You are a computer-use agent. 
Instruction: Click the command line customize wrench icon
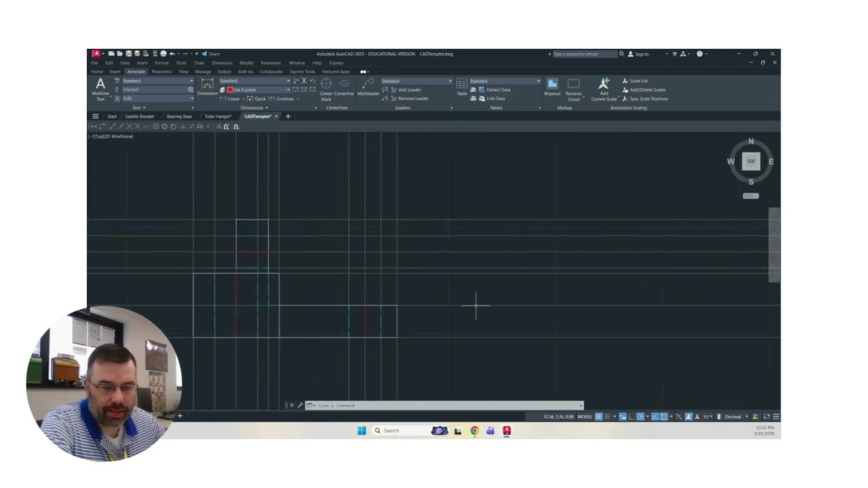tap(300, 405)
